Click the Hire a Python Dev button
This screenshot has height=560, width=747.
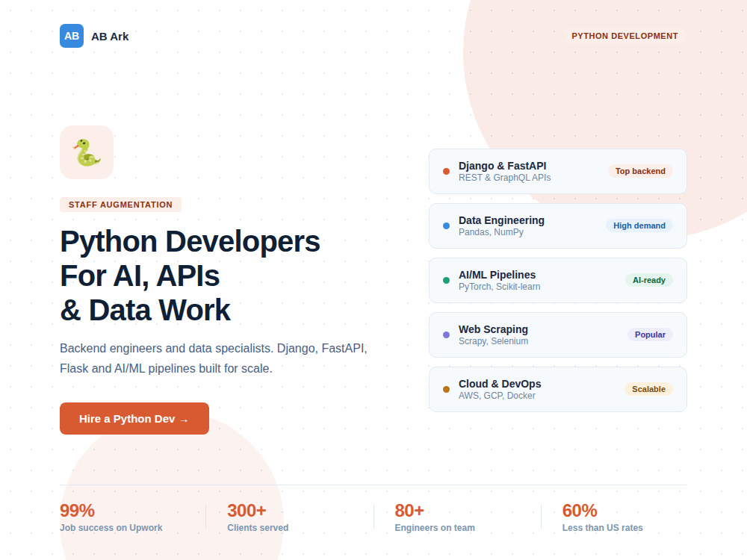134,419
